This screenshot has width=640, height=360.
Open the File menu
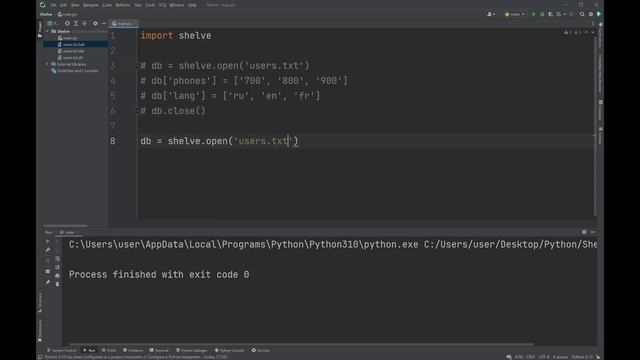(x=53, y=5)
